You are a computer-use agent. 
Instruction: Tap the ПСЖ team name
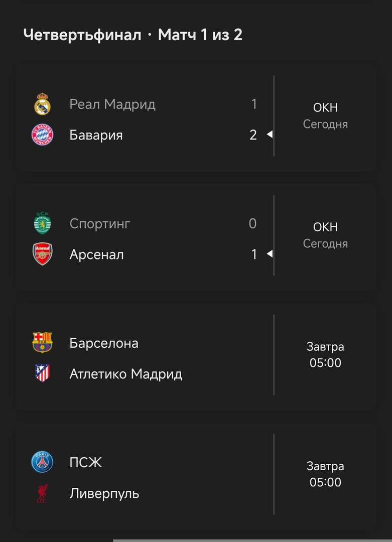tap(86, 463)
